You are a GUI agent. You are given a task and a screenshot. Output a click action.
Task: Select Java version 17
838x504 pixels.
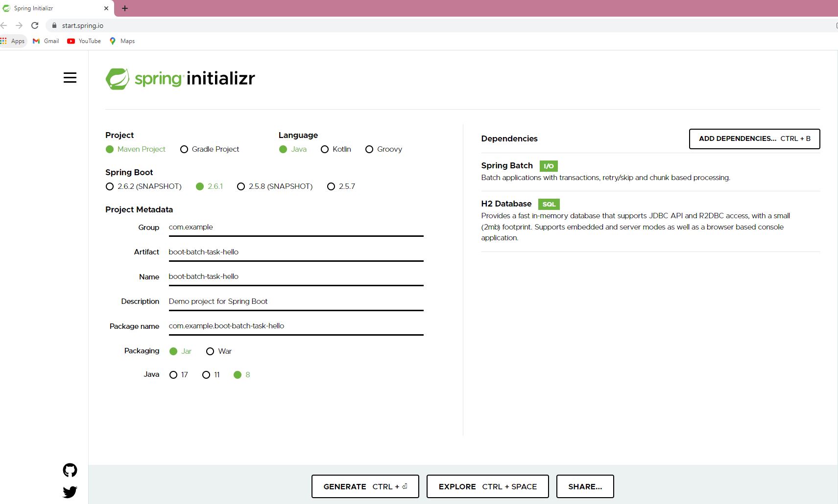click(179, 375)
